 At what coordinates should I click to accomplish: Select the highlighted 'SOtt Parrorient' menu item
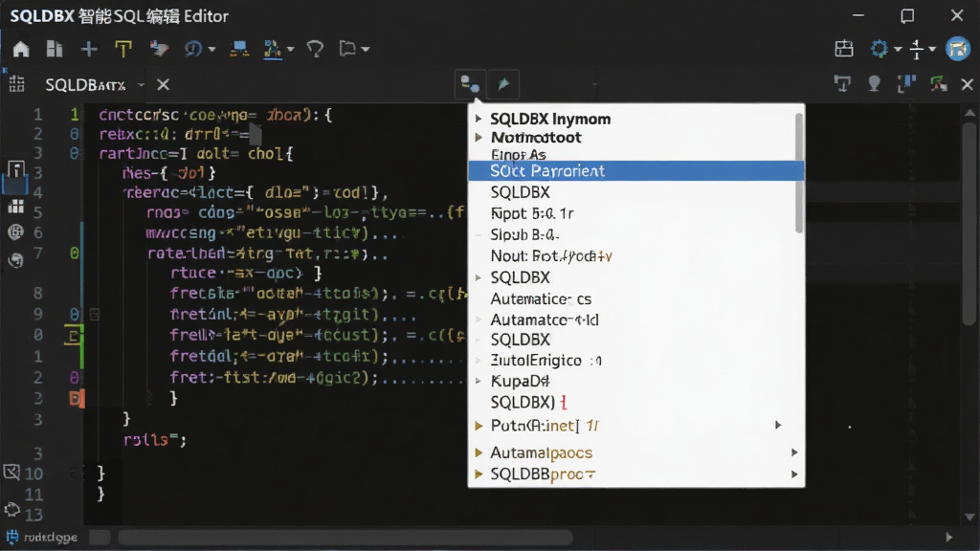[635, 171]
